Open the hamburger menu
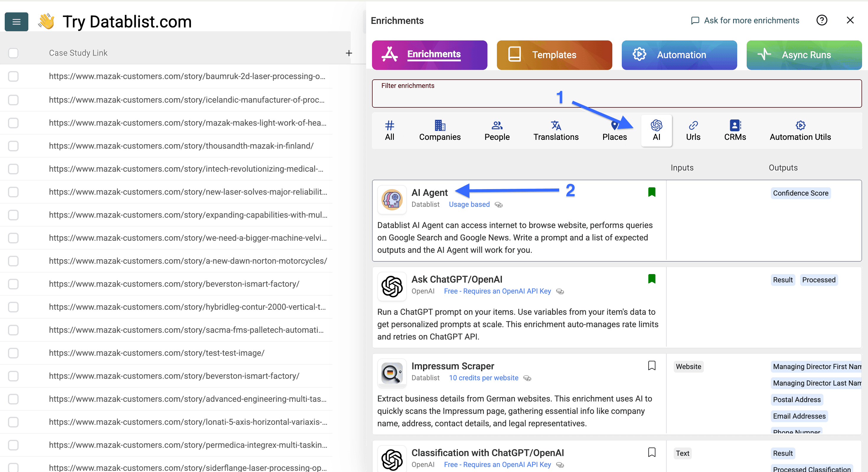 16,22
